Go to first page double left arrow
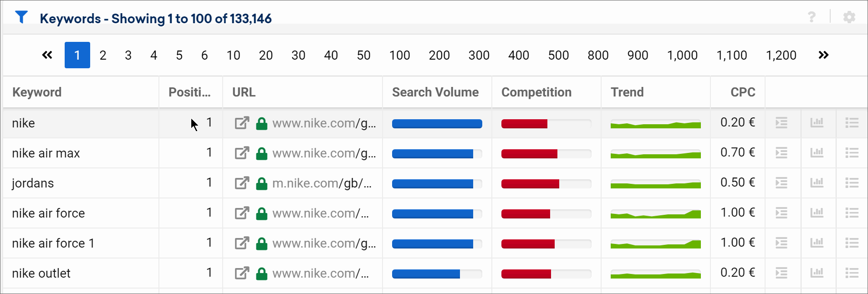 pos(47,55)
